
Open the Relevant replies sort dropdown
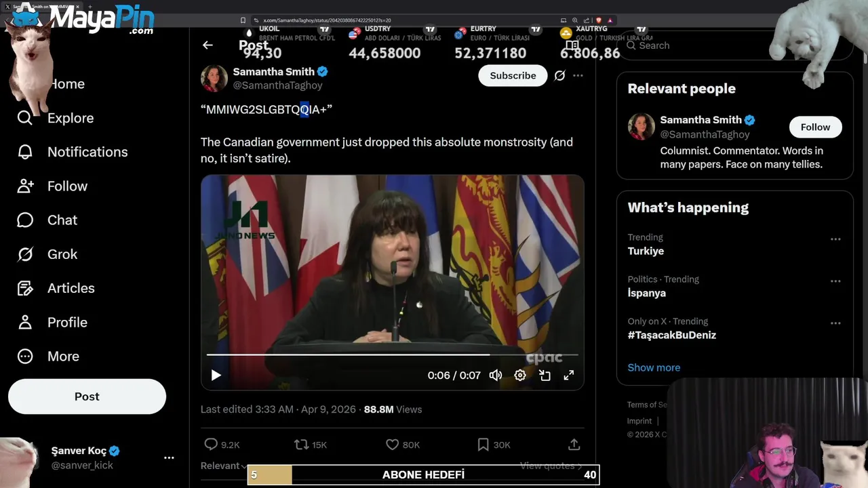click(224, 466)
